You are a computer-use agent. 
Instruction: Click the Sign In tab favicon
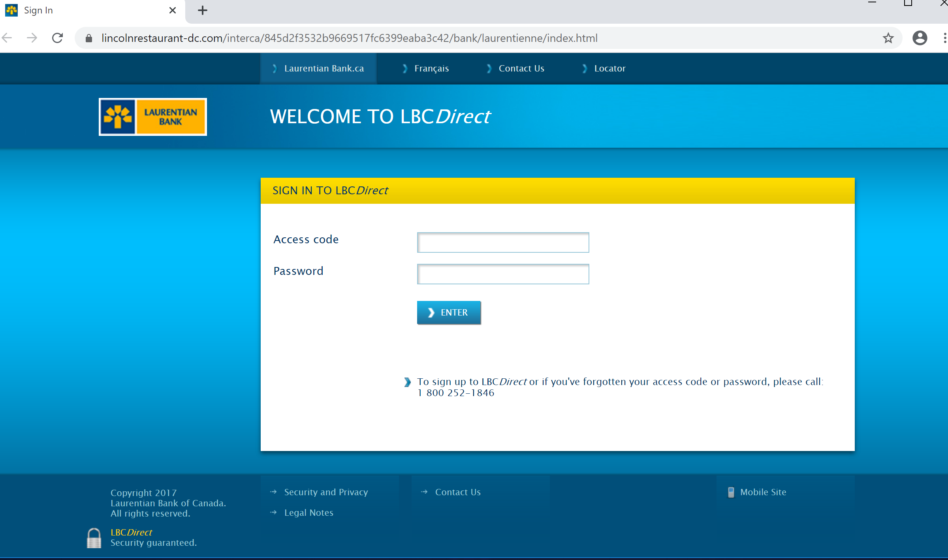pos(12,10)
